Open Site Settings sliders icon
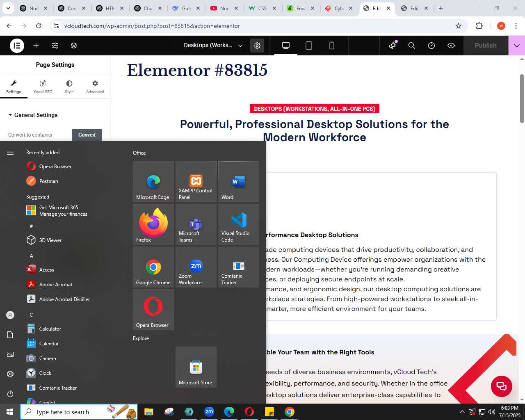 pyautogui.click(x=55, y=46)
